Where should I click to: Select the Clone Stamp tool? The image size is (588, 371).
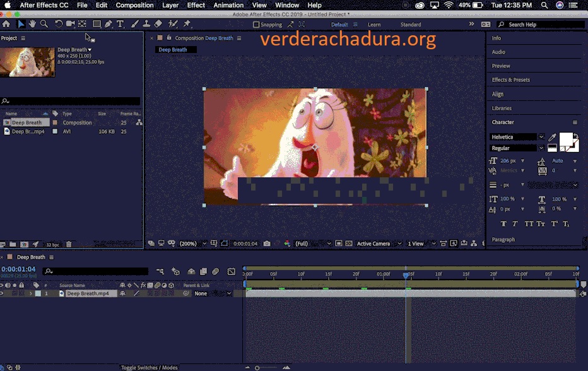[x=146, y=24]
